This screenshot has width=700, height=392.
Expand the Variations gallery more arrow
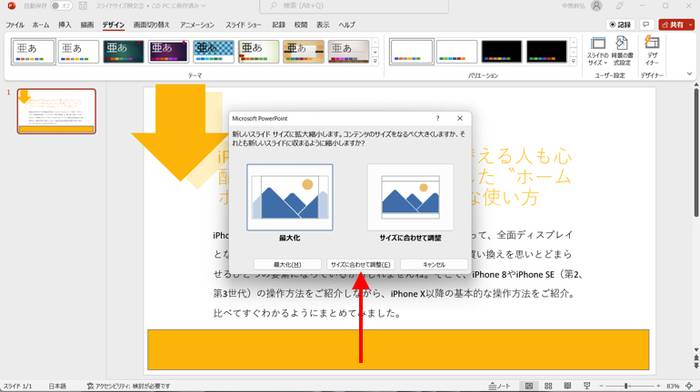point(574,61)
